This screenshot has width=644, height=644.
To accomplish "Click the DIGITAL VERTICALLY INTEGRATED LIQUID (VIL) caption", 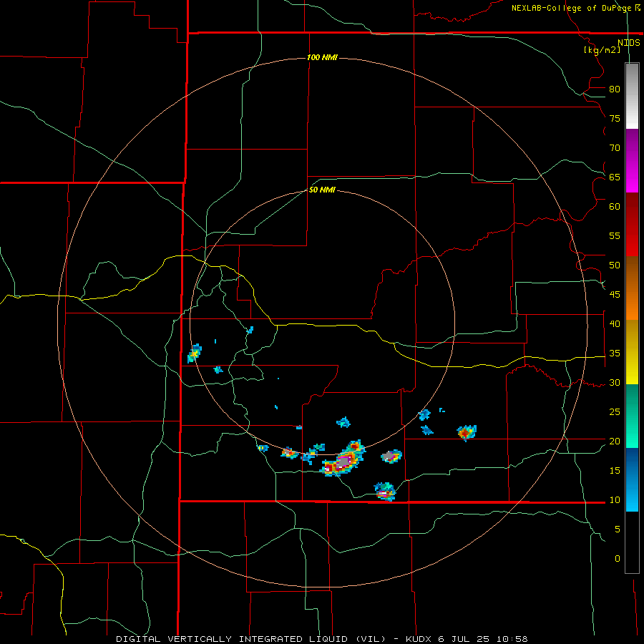I will pyautogui.click(x=250, y=639).
